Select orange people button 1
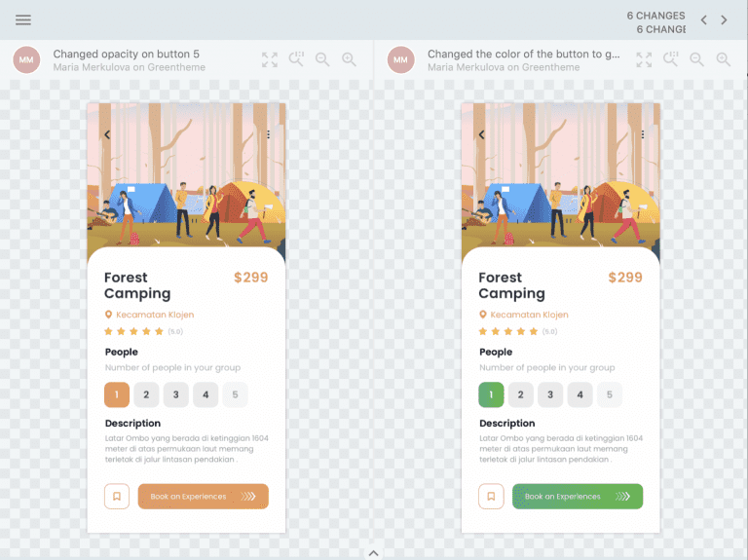 117,394
